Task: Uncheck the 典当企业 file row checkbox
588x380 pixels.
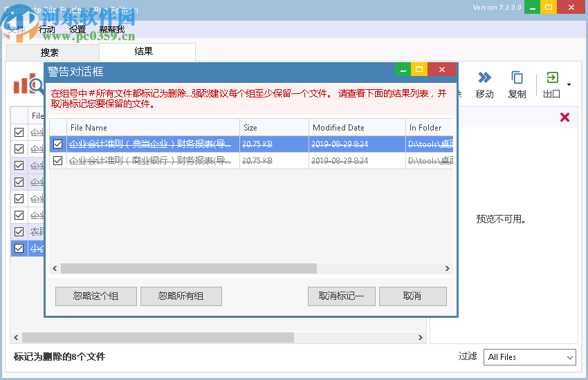Action: click(57, 144)
